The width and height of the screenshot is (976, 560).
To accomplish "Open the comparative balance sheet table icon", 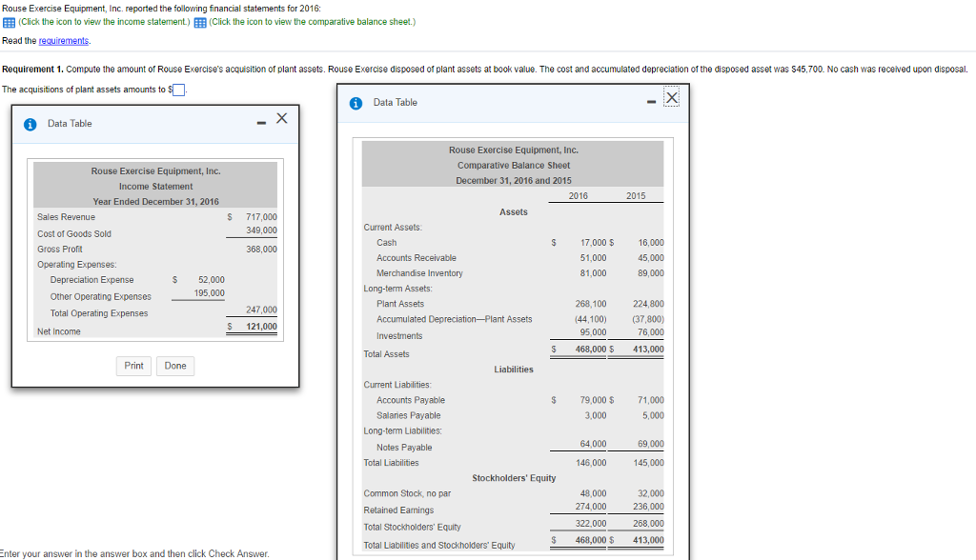I will coord(200,22).
